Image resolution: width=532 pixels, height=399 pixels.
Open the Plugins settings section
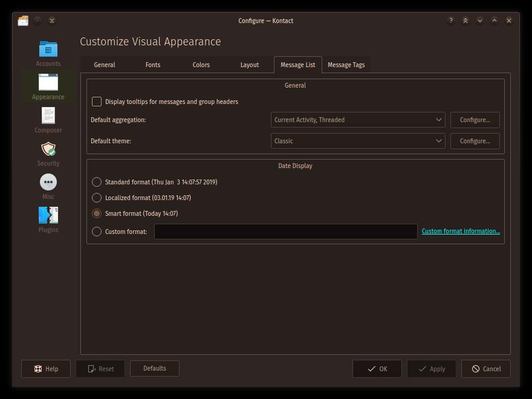click(x=48, y=220)
